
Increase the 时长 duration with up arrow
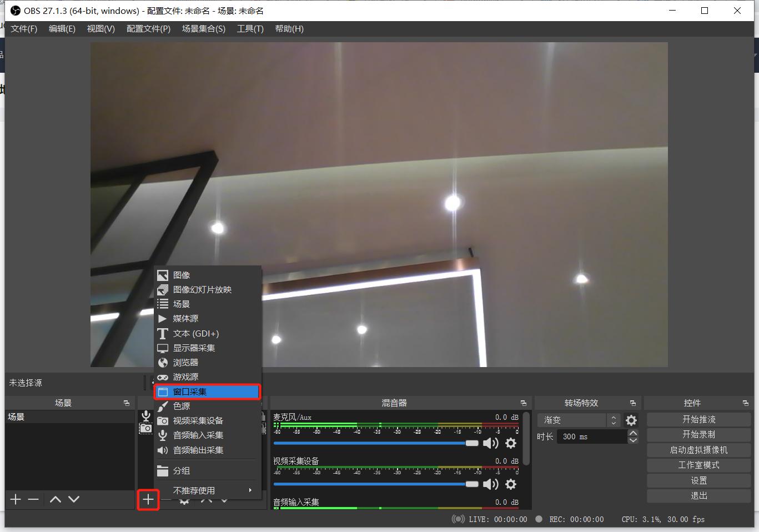[633, 433]
